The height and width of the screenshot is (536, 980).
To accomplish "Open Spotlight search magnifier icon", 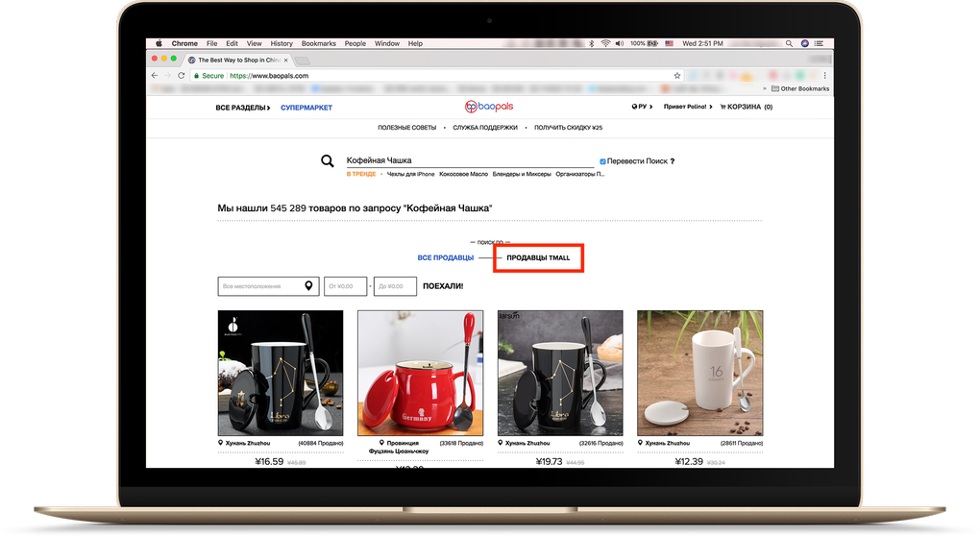I will click(x=789, y=44).
